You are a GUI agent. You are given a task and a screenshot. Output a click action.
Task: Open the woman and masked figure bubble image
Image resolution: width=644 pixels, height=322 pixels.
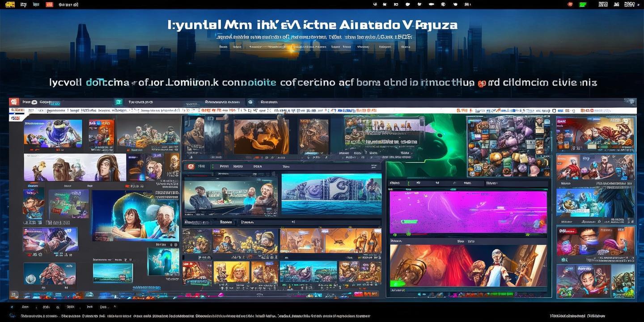pos(136,216)
